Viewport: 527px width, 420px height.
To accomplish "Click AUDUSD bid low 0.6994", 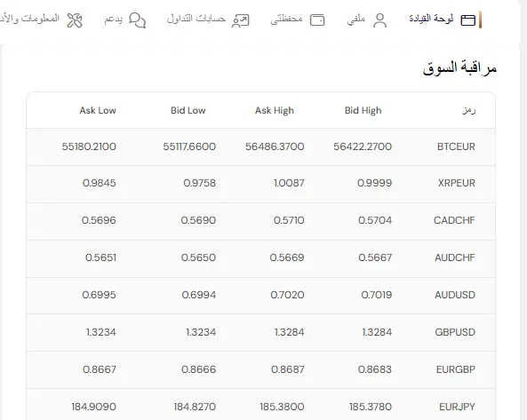I will [199, 295].
